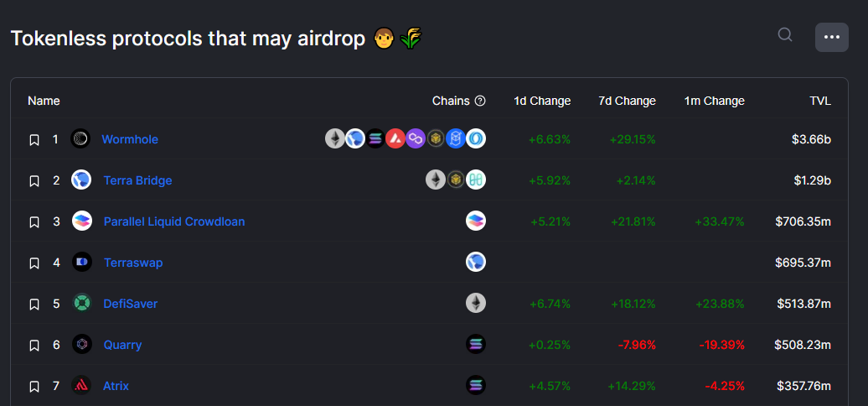Sort by 1m Change column

pos(714,101)
